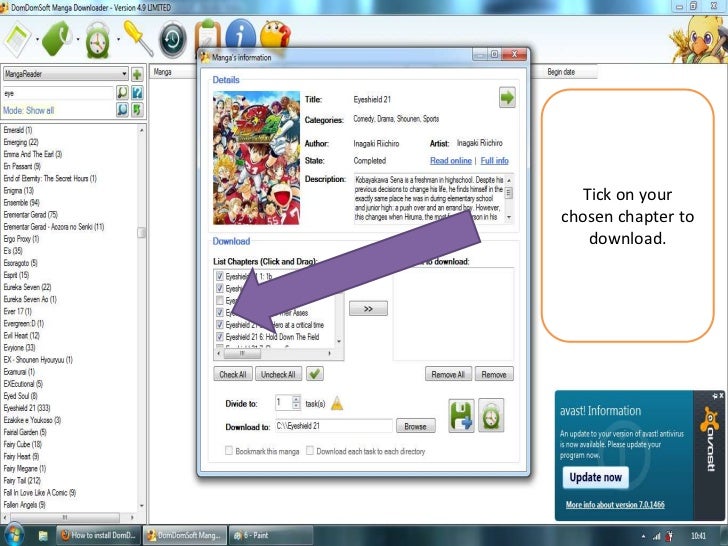Image resolution: width=728 pixels, height=546 pixels.
Task: Toggle the Hero at a critical time checkbox
Action: (220, 325)
